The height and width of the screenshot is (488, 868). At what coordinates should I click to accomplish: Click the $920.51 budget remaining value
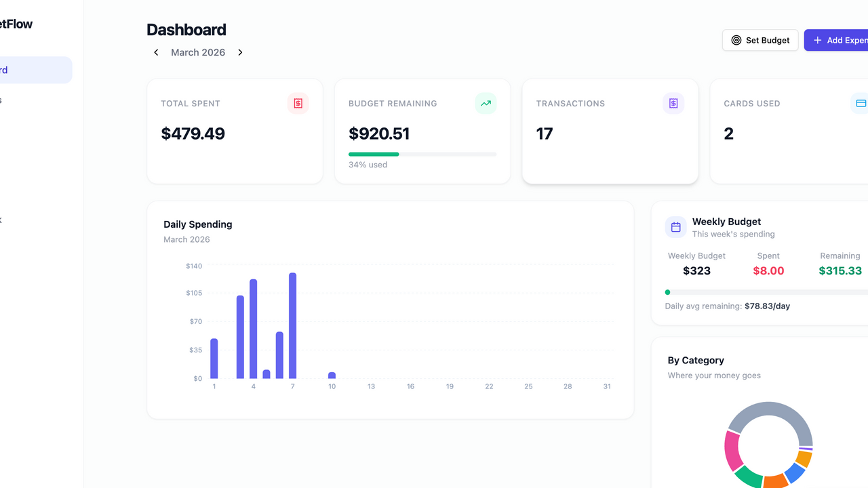[x=379, y=134]
